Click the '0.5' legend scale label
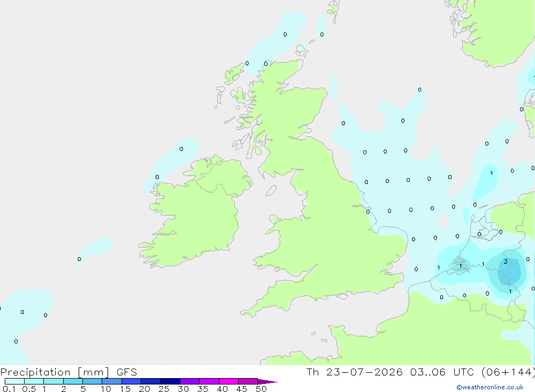 [x=29, y=389]
